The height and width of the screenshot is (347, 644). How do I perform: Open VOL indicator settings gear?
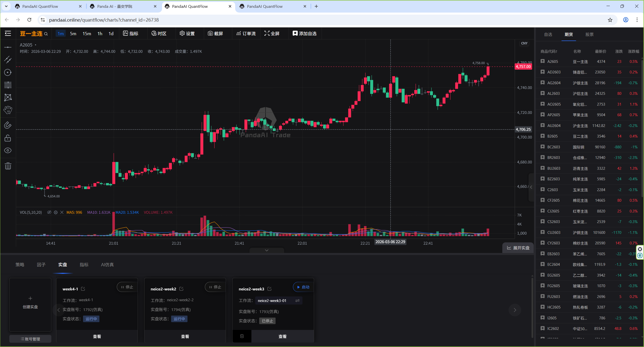coord(56,212)
